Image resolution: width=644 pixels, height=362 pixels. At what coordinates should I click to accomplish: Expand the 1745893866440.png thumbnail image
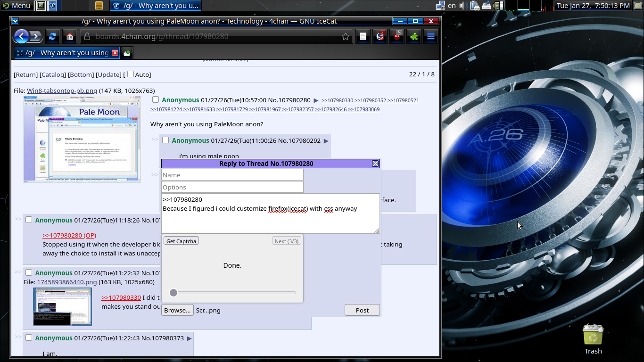coord(62,307)
